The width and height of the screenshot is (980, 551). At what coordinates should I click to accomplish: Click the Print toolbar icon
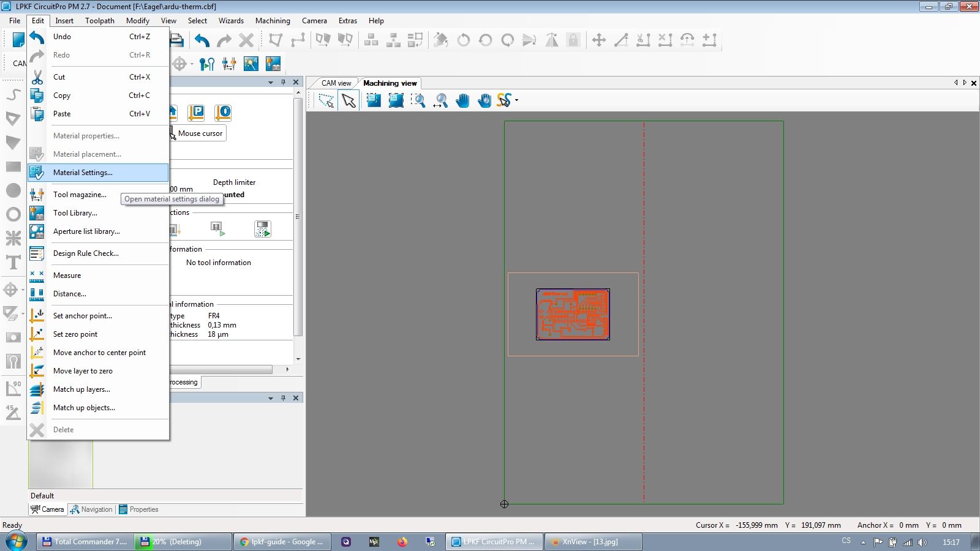pos(177,40)
